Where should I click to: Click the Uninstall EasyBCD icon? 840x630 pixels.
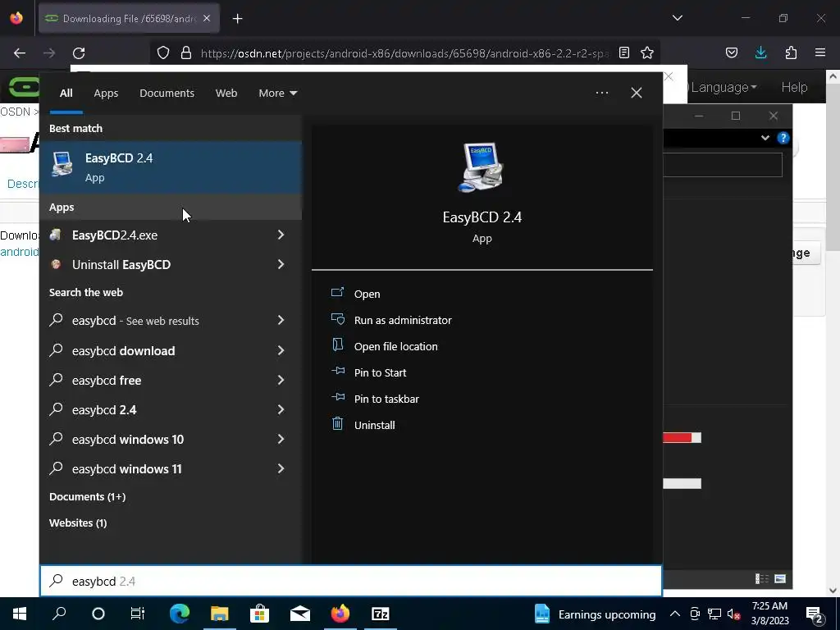(x=56, y=264)
